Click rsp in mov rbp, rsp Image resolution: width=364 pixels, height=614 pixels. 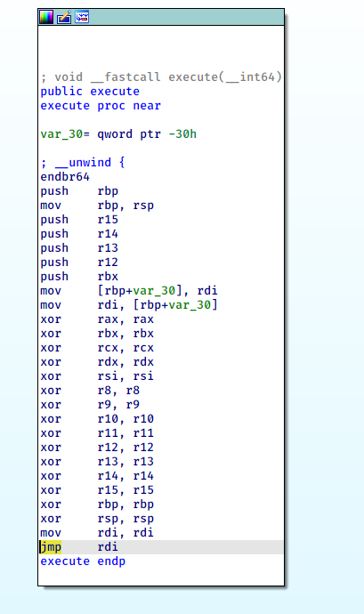(x=143, y=206)
